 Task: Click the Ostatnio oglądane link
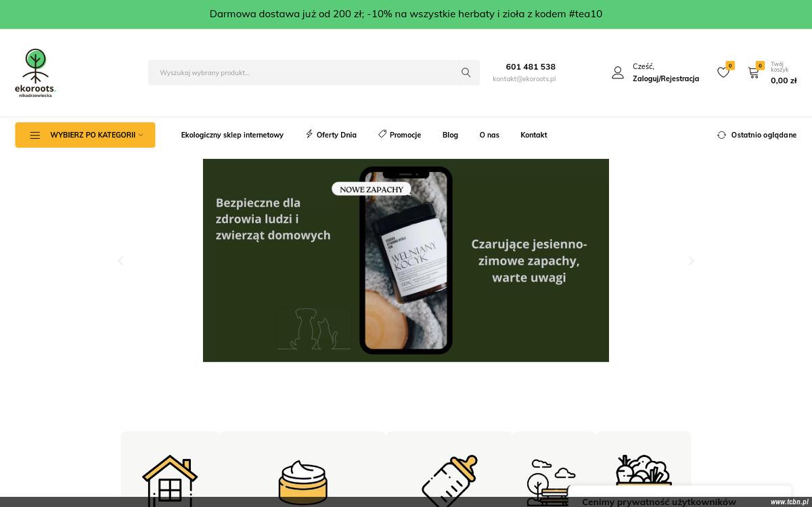(764, 135)
